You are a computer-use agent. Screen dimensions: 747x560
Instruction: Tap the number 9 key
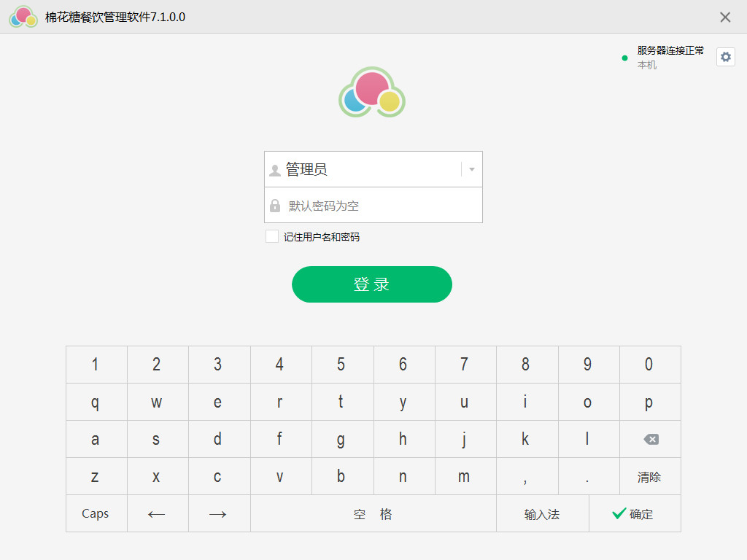pos(589,365)
